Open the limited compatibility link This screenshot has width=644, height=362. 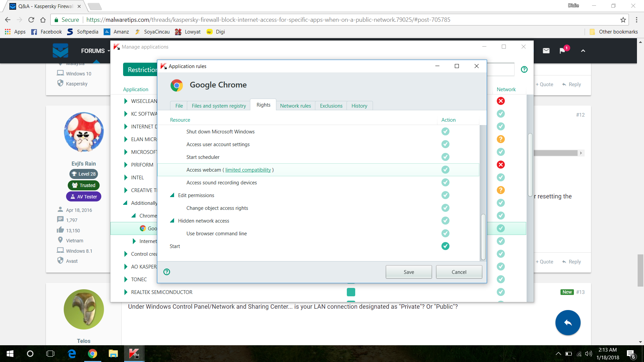(x=248, y=170)
